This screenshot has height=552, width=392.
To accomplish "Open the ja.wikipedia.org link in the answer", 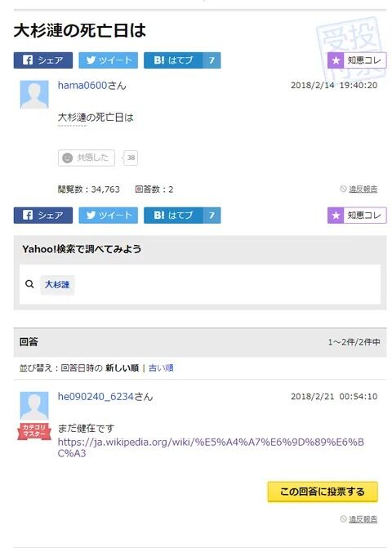I will 211,447.
